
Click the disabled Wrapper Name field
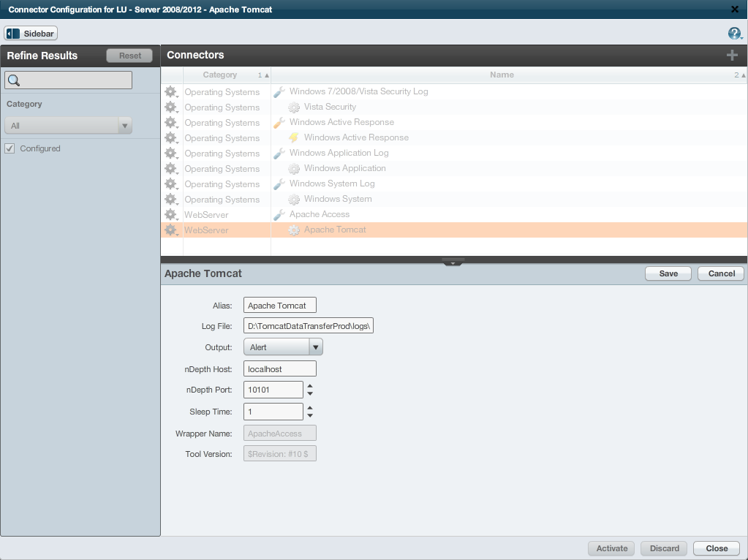click(x=279, y=433)
